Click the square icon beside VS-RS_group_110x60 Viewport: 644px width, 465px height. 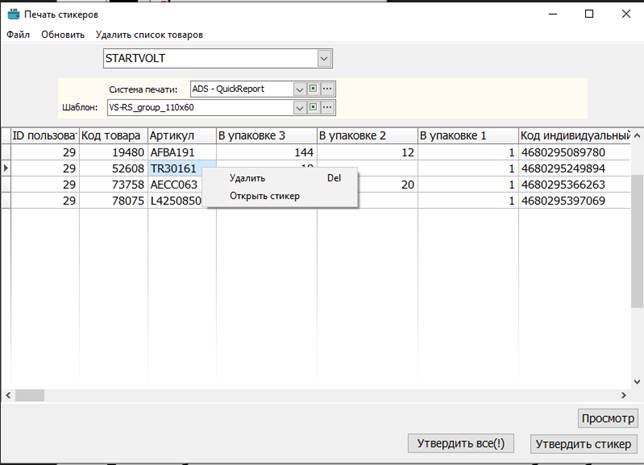click(x=313, y=107)
